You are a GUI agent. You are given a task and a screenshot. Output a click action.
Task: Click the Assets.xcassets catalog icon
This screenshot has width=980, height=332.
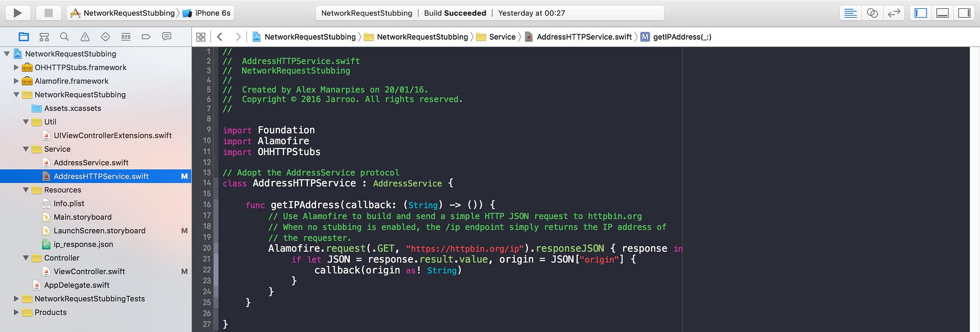coord(36,108)
